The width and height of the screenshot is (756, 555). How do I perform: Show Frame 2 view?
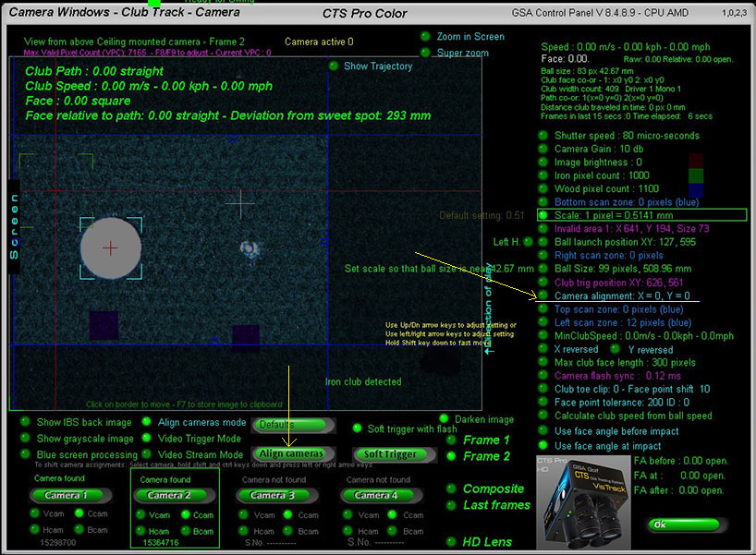pos(451,456)
